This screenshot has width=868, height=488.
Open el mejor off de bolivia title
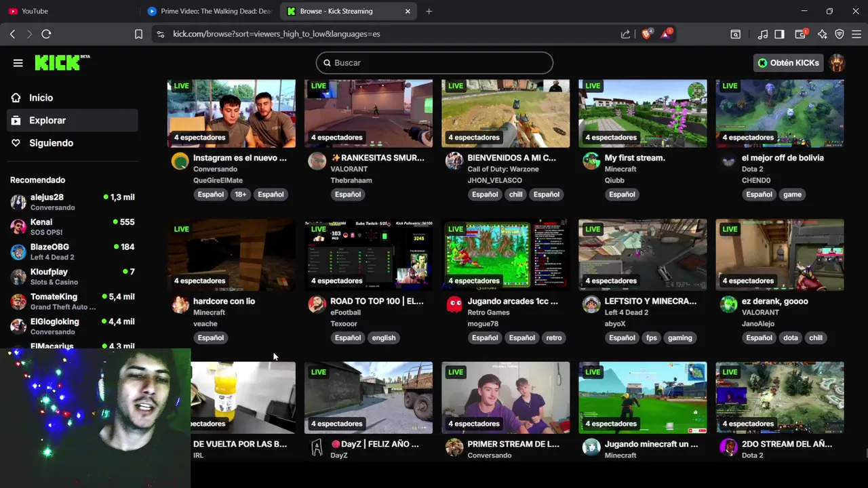[x=783, y=158]
